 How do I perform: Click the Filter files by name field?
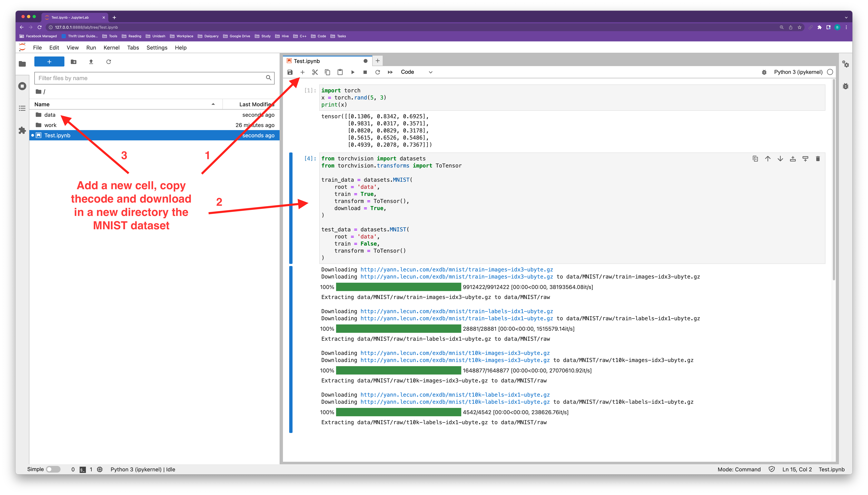150,78
